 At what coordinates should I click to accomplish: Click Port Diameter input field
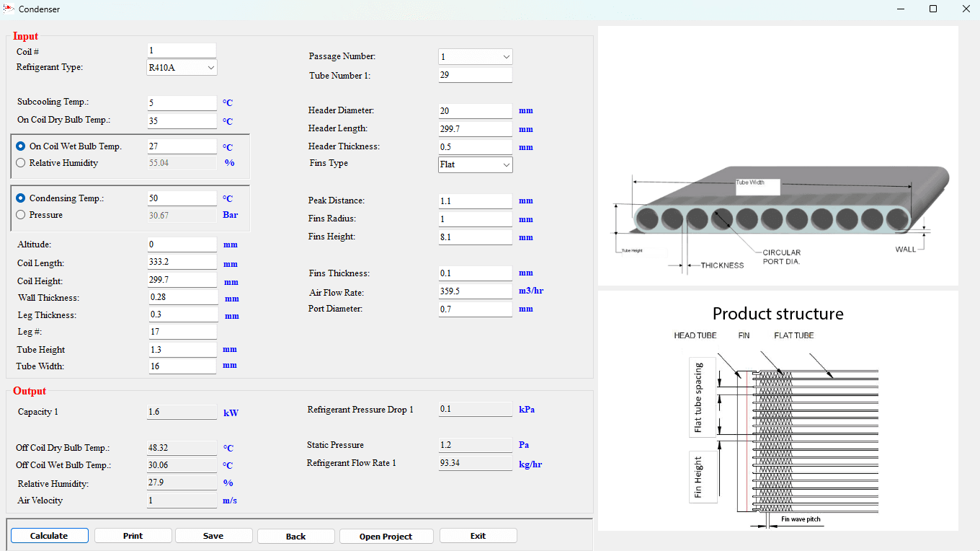[x=475, y=309]
